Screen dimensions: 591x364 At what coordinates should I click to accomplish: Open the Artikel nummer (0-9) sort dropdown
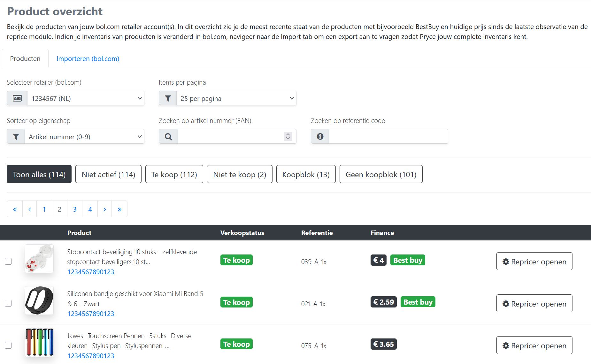click(x=85, y=136)
